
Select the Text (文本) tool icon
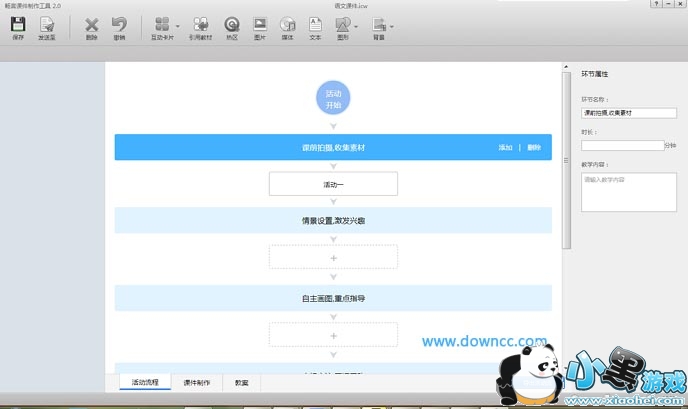pyautogui.click(x=315, y=24)
